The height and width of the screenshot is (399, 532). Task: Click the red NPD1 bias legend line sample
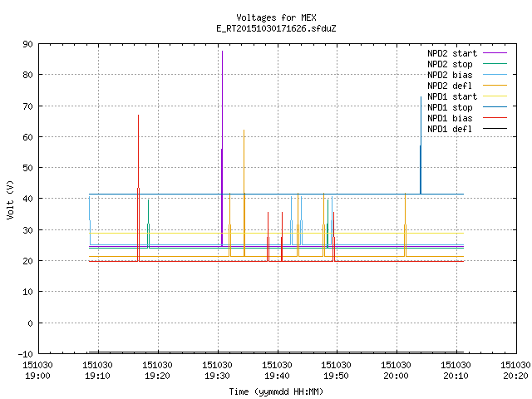click(x=495, y=118)
